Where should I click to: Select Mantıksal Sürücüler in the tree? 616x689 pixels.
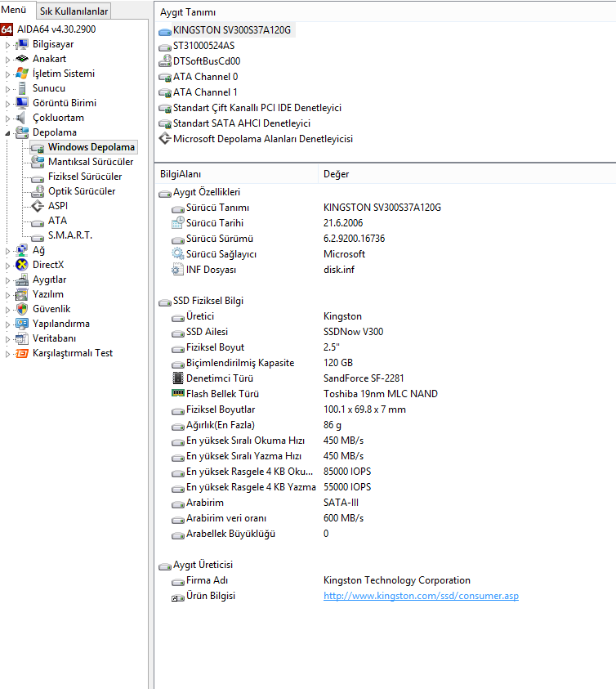91,162
